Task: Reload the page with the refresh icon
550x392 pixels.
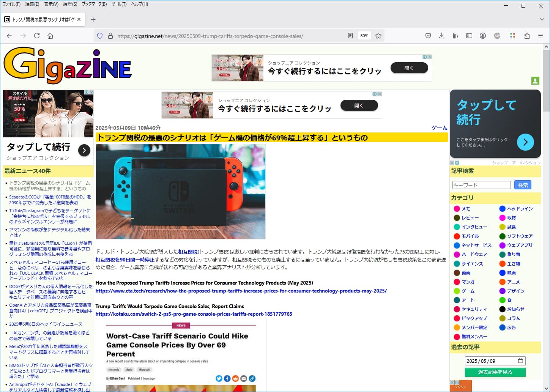Action: pyautogui.click(x=37, y=36)
